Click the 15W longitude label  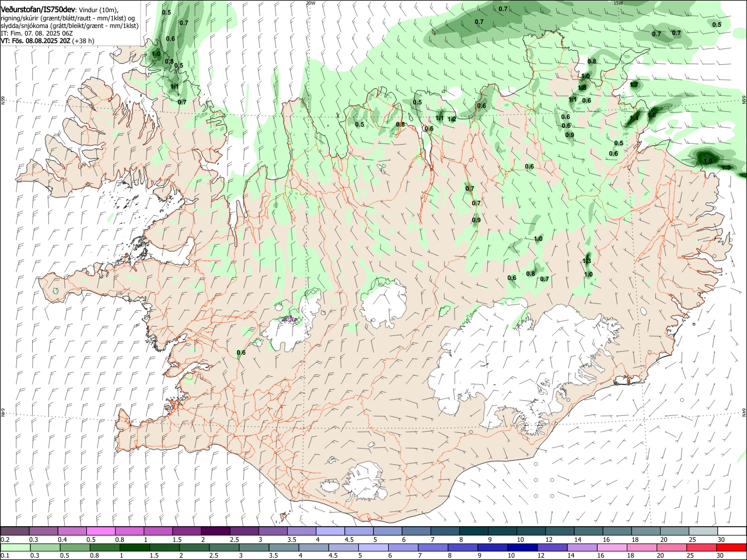coord(619,3)
